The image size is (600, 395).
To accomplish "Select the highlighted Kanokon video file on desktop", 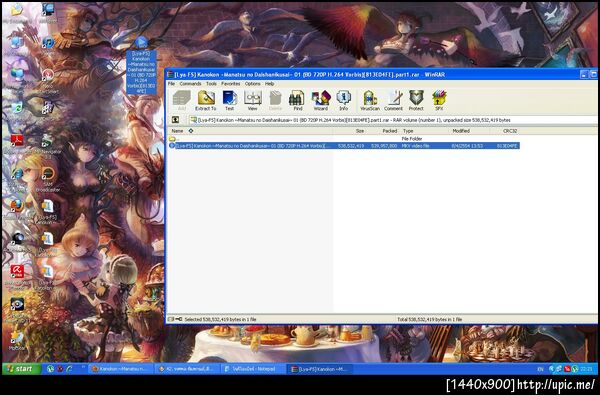I will pos(141,65).
